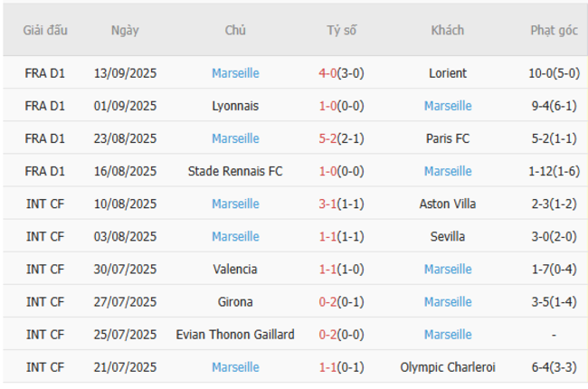Click the Girona home team name
The width and height of the screenshot is (588, 389).
[x=235, y=301]
